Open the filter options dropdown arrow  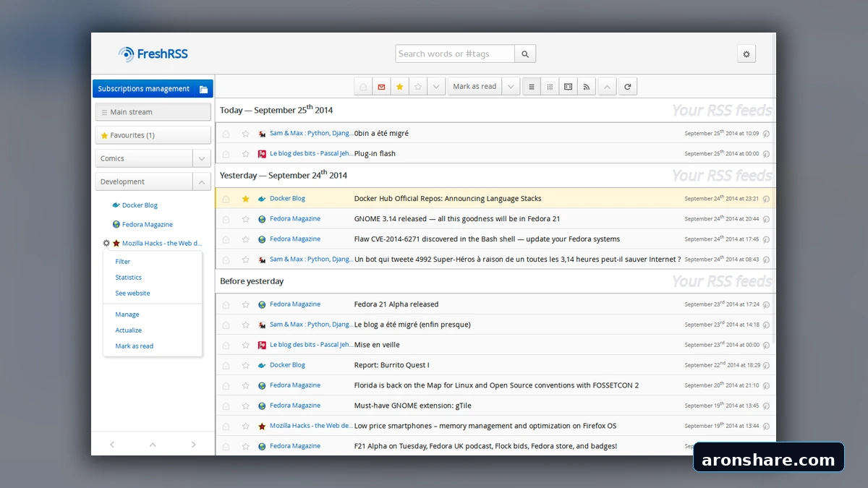[436, 87]
